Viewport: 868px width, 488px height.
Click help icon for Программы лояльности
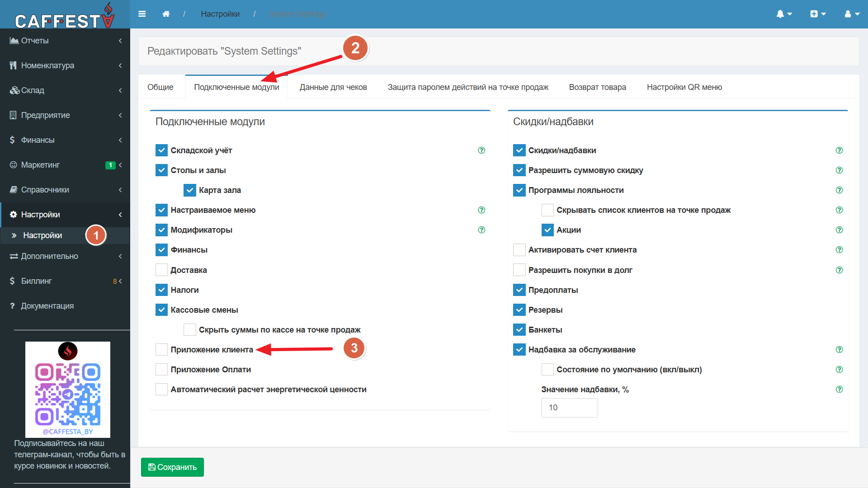pos(839,190)
